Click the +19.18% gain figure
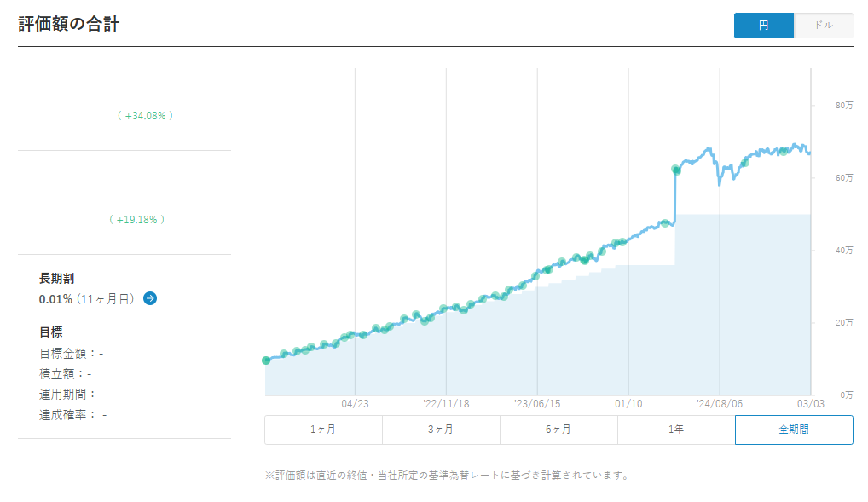This screenshot has height=502, width=868. 136,219
